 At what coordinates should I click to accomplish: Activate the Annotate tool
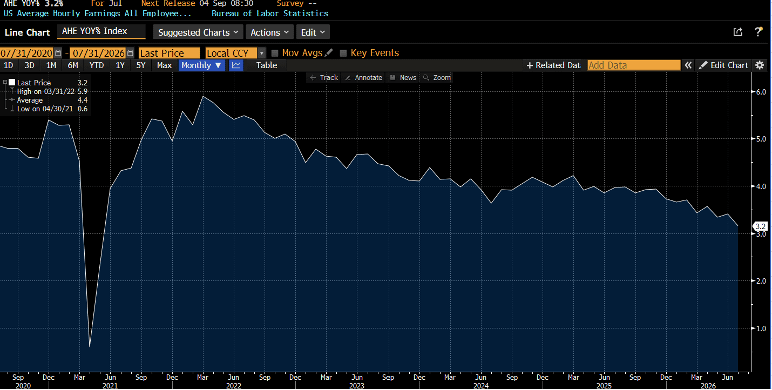(364, 77)
